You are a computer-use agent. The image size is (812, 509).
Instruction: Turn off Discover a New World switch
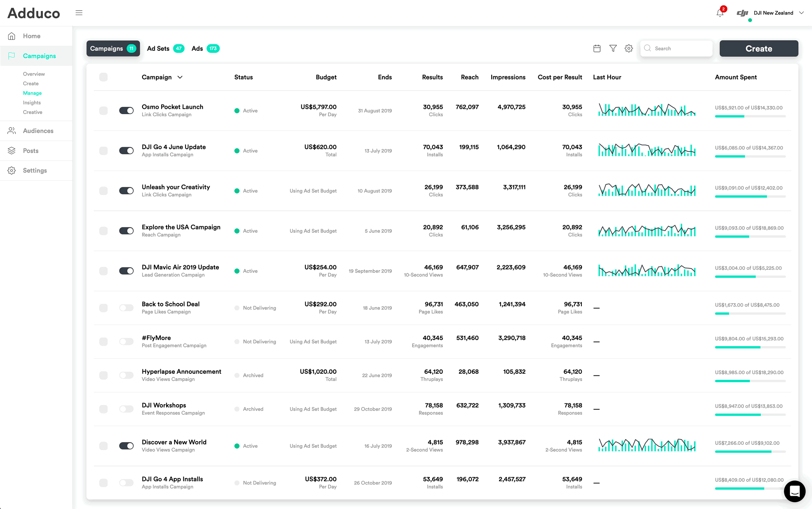pos(126,446)
